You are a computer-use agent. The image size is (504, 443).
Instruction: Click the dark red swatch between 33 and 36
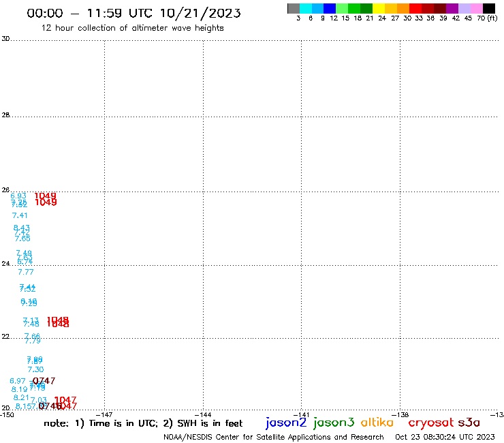pos(428,8)
